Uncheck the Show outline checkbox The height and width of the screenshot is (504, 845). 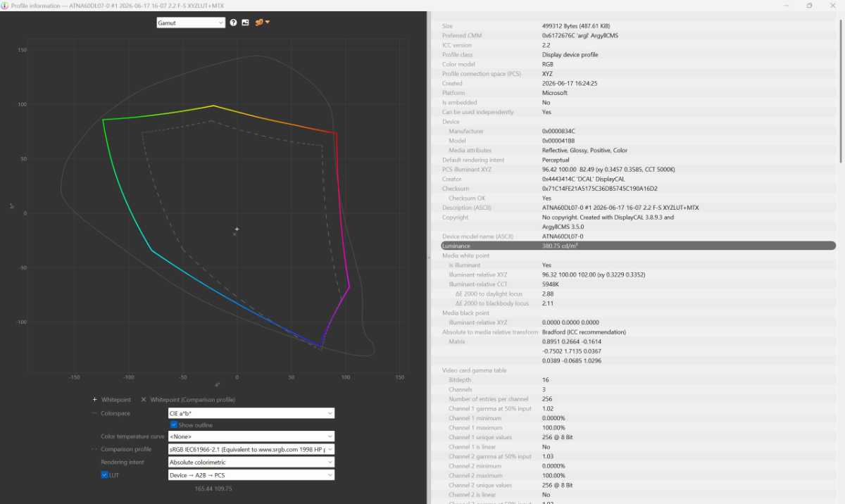(173, 425)
